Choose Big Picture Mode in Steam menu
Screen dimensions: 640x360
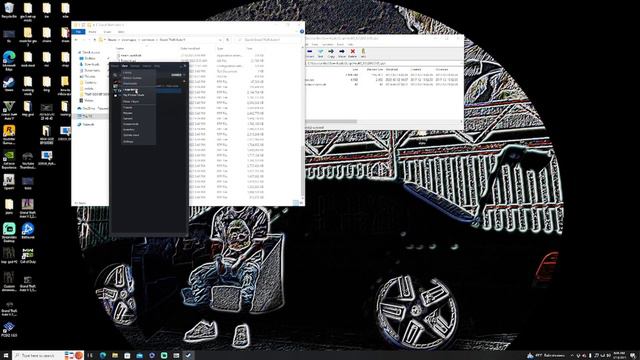[x=133, y=95]
